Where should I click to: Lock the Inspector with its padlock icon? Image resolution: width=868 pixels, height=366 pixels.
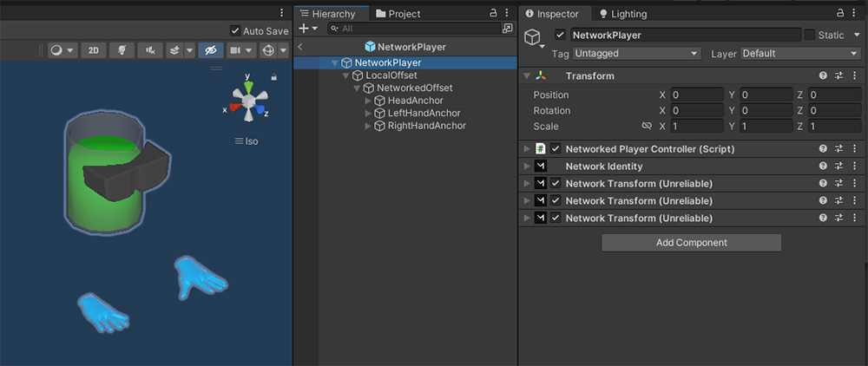coord(840,13)
